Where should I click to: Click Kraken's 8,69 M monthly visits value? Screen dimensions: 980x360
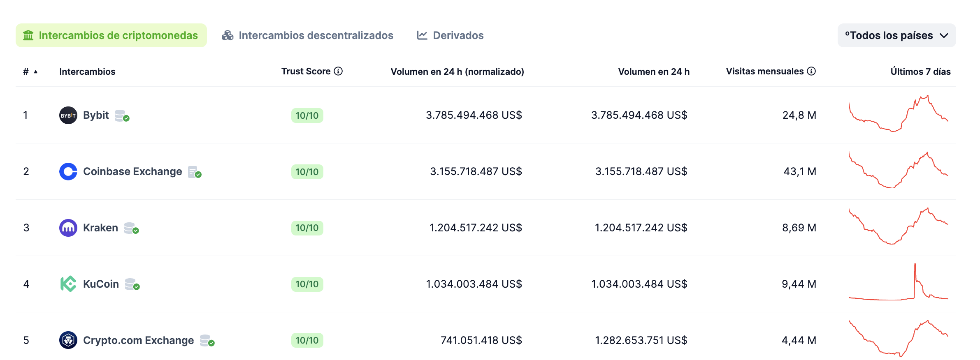point(799,228)
